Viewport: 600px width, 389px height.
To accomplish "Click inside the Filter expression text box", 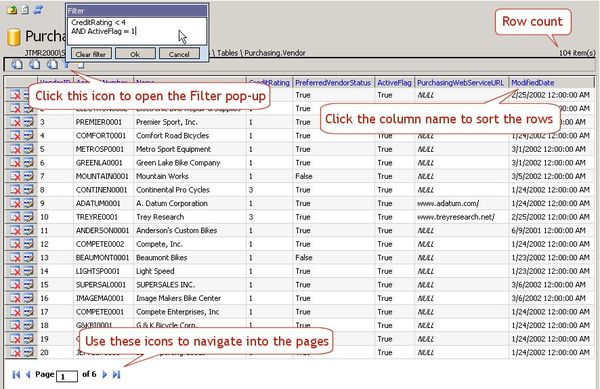I will pyautogui.click(x=137, y=31).
